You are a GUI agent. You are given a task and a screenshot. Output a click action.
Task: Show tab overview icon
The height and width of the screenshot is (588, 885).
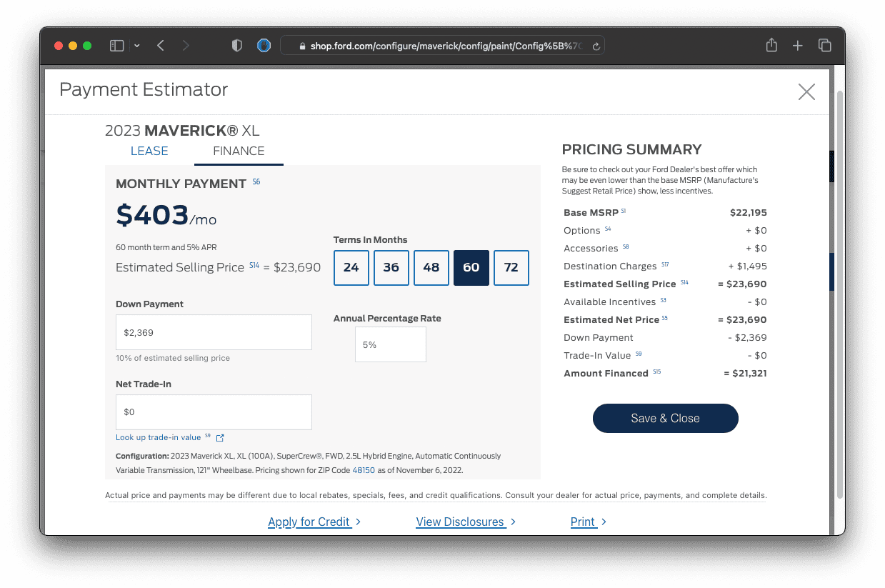tap(824, 46)
